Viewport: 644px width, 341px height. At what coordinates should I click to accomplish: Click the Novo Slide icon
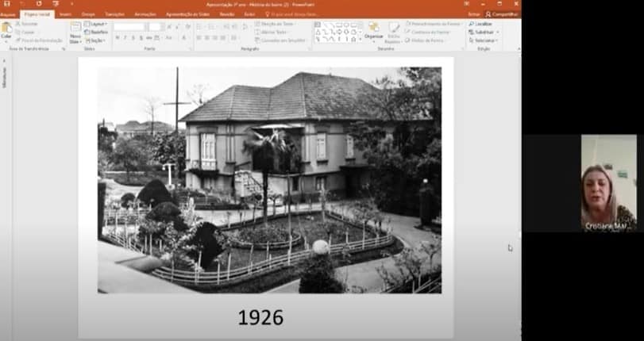tap(75, 27)
